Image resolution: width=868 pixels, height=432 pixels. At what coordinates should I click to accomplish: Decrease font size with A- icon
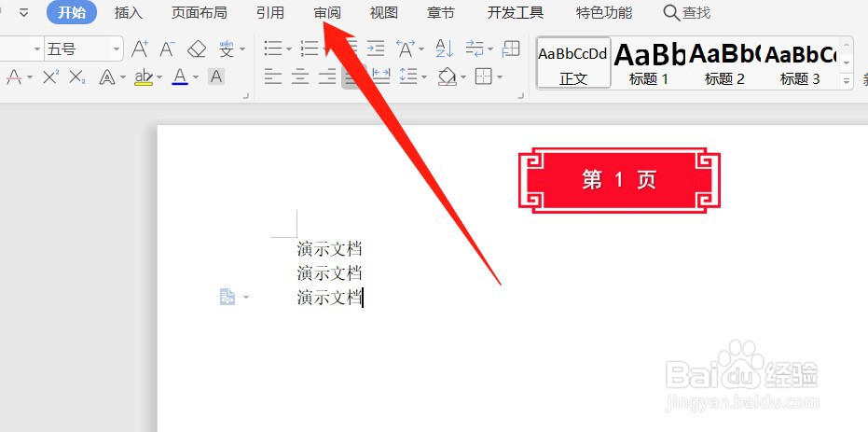pyautogui.click(x=167, y=49)
